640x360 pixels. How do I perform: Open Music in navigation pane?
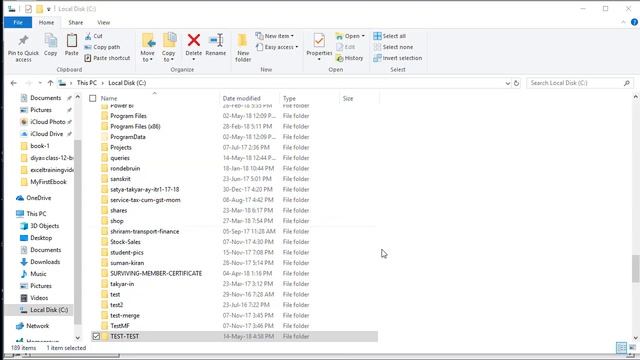[x=33, y=274]
